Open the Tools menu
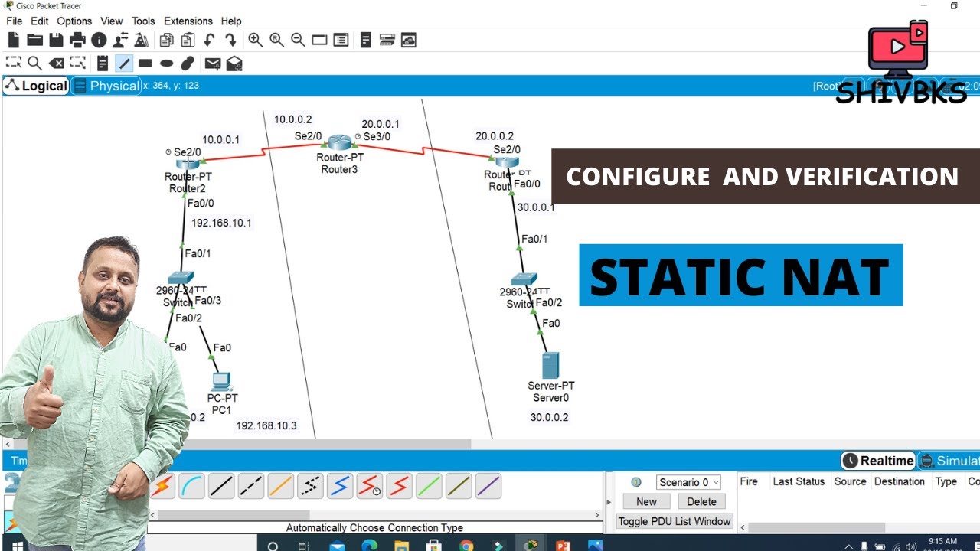Screen dimensions: 980x551 143,21
